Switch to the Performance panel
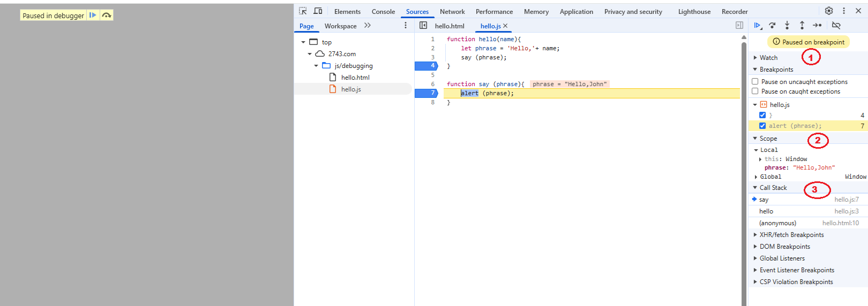The width and height of the screenshot is (868, 306). pos(494,11)
